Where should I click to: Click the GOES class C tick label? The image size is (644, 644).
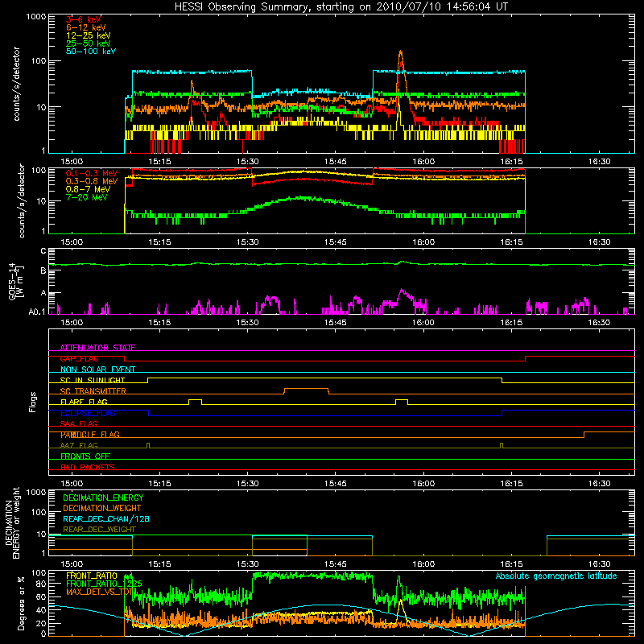[43, 251]
